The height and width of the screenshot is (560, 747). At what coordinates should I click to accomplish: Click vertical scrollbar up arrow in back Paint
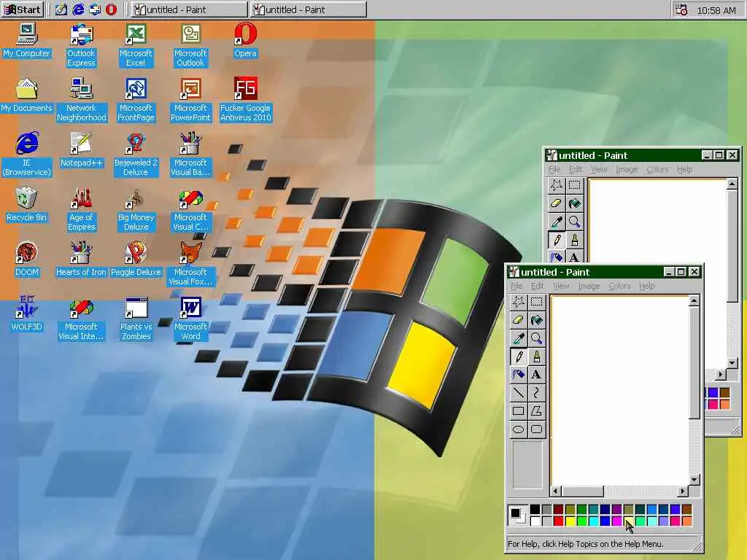click(732, 184)
